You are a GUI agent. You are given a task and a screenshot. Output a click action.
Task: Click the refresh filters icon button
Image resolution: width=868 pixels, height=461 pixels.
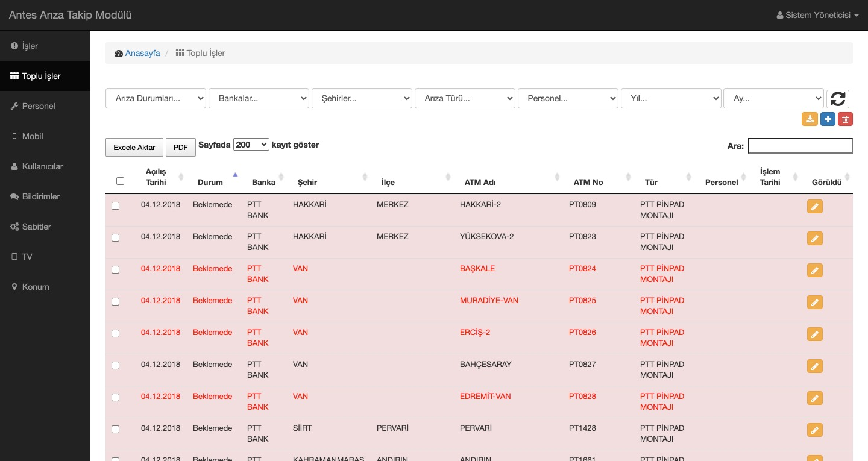(x=837, y=98)
